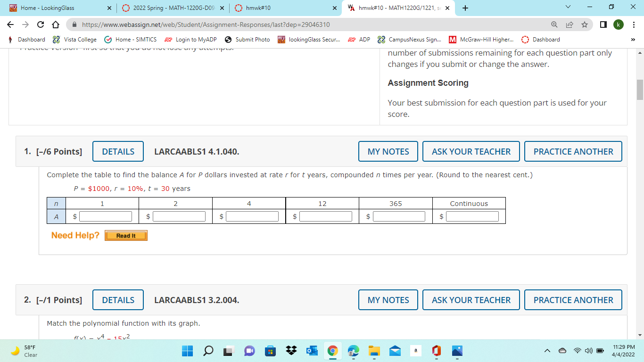The image size is (644, 362).
Task: Open the profile avatar labeled k
Action: [x=619, y=25]
